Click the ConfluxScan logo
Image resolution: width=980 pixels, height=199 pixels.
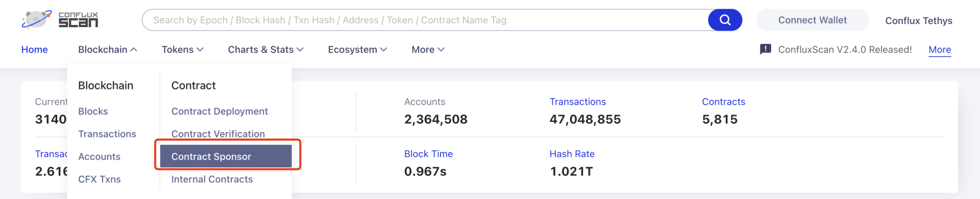[x=60, y=20]
